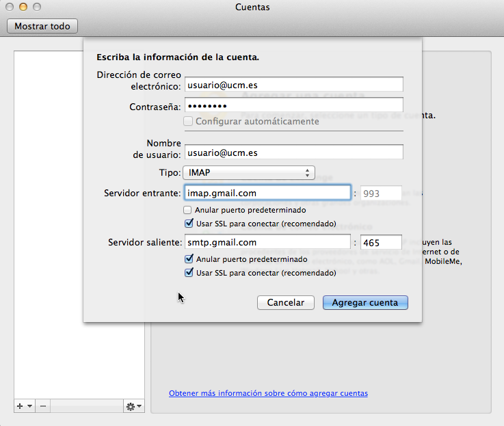Disable SSL for incoming server
Screen dimensions: 504x426
pyautogui.click(x=188, y=223)
